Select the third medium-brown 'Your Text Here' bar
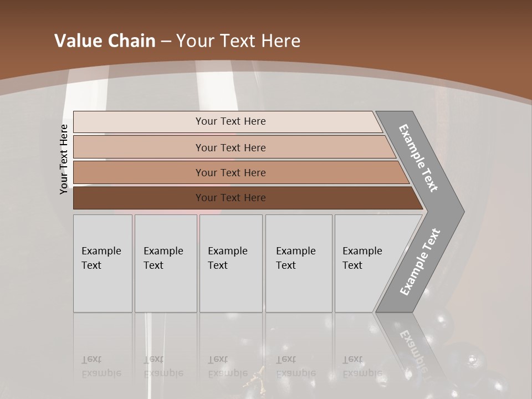 pos(230,172)
